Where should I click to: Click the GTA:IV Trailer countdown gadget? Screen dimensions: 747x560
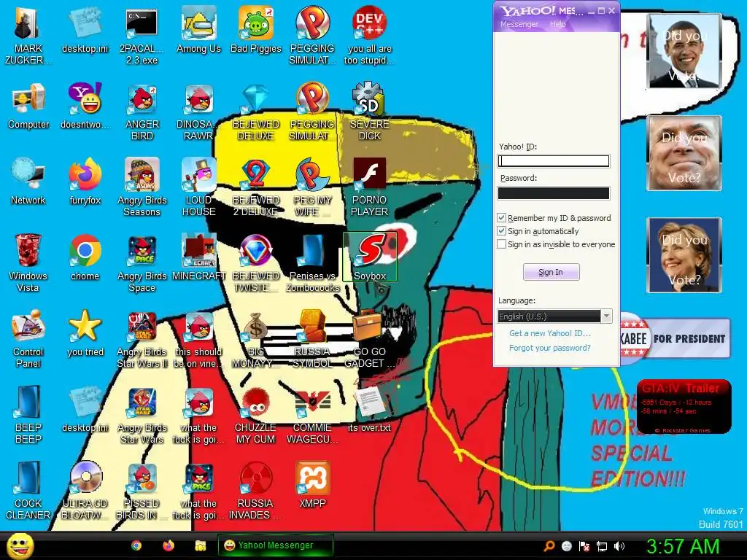point(684,407)
